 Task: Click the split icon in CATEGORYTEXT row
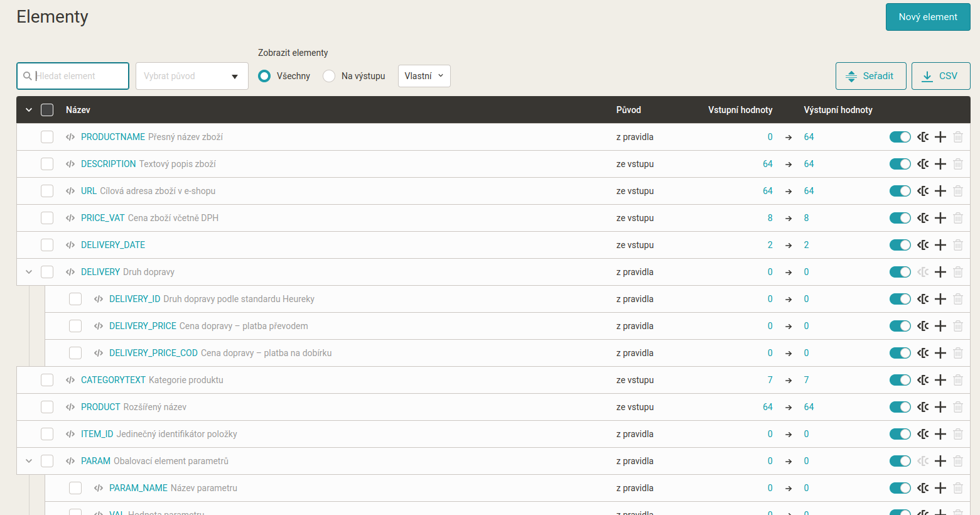(922, 380)
